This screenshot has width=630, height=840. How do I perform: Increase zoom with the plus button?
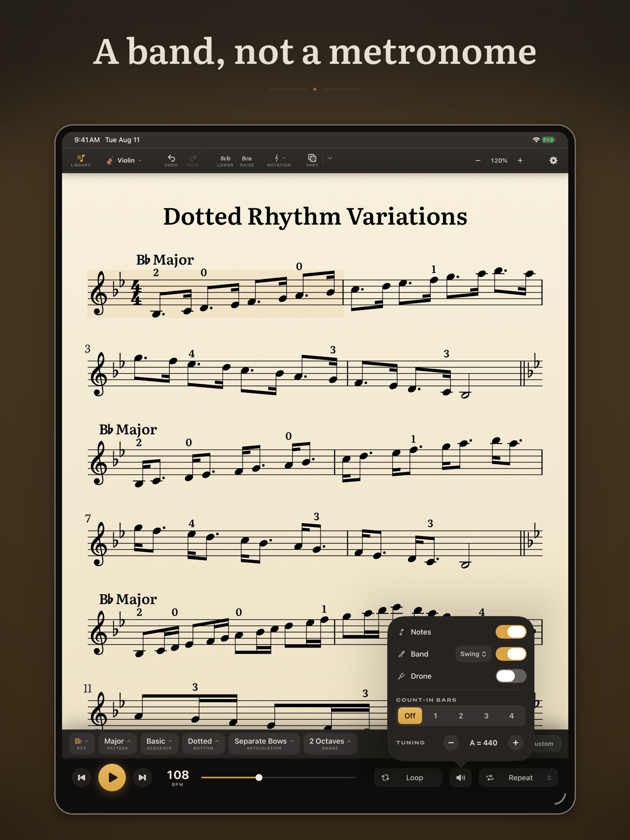coord(520,161)
